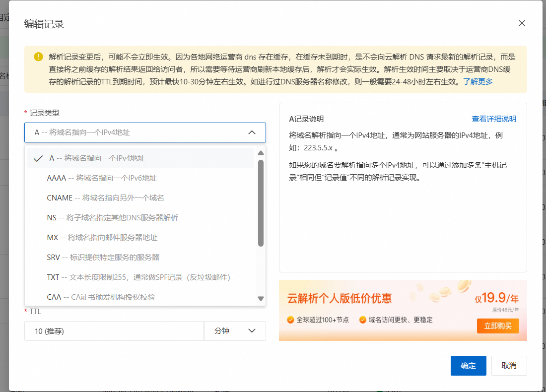This screenshot has height=392, width=546.
Task: Close the 编辑记录 dialog with X icon
Action: [x=522, y=23]
